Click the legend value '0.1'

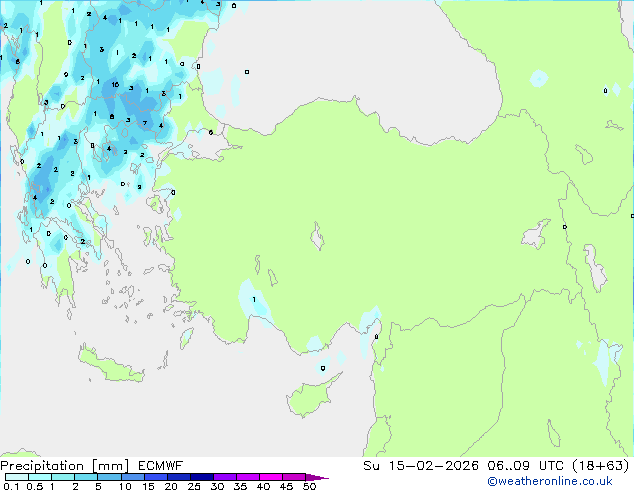(x=11, y=486)
